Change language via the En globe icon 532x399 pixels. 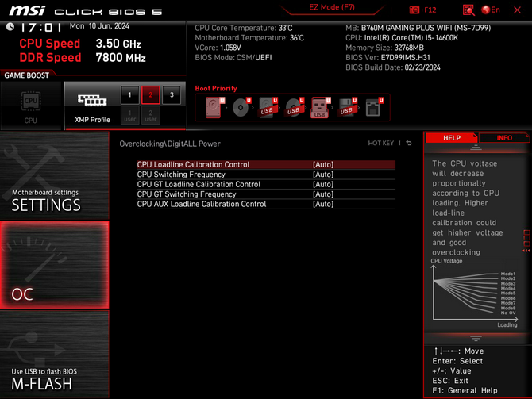click(x=491, y=10)
